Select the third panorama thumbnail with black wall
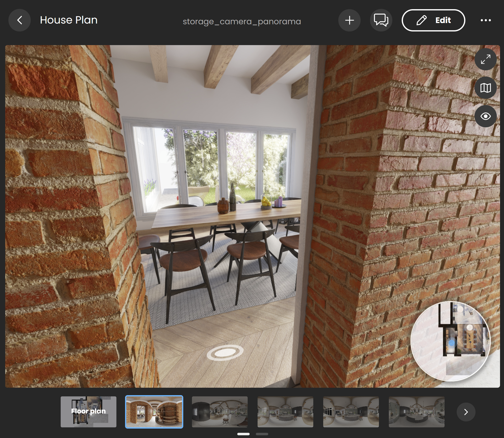 coord(220,412)
